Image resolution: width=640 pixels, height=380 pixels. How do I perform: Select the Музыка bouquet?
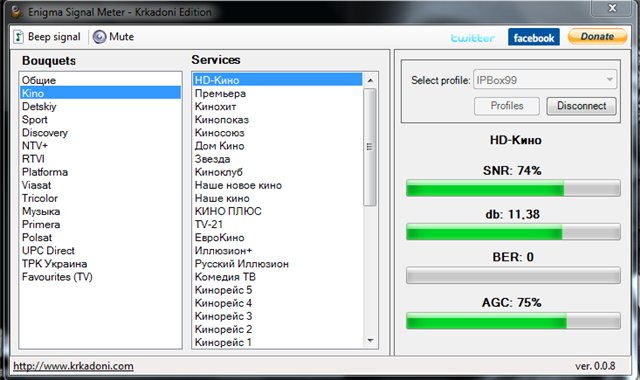(x=100, y=211)
